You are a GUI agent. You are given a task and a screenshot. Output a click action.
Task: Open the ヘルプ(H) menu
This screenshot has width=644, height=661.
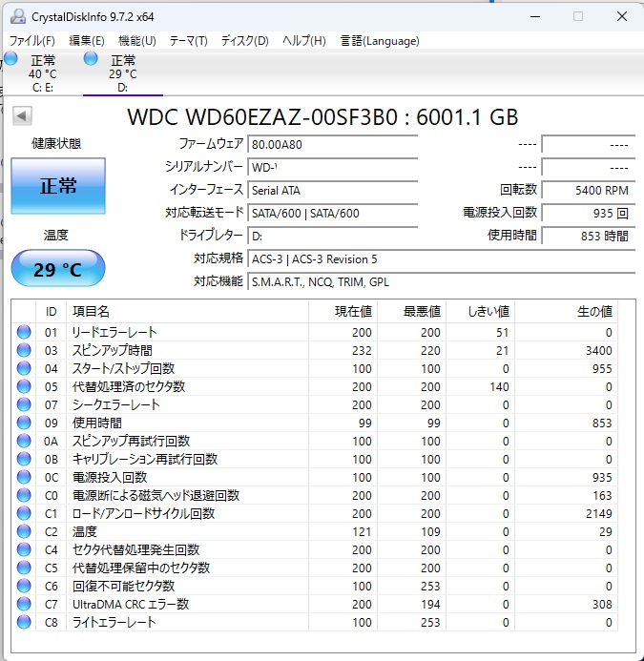click(x=304, y=41)
